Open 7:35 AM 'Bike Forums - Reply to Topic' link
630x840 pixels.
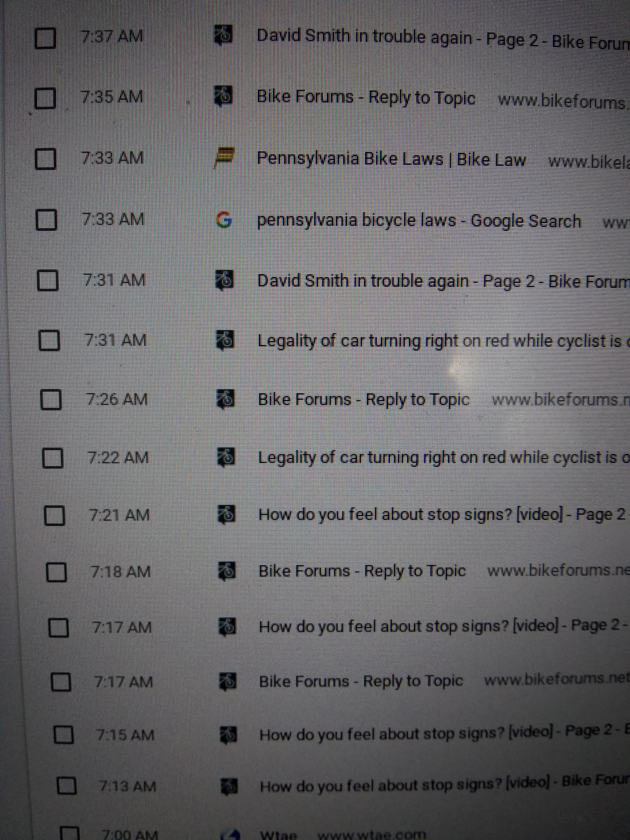[366, 97]
